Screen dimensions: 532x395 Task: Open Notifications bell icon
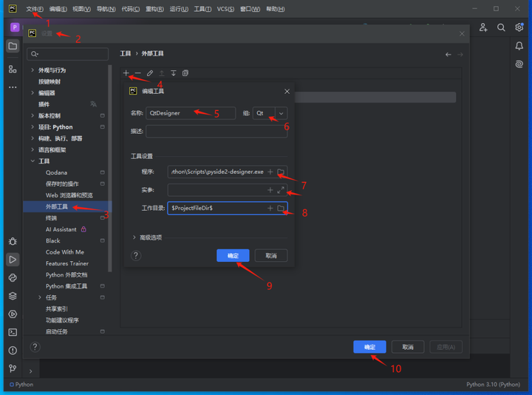(519, 46)
